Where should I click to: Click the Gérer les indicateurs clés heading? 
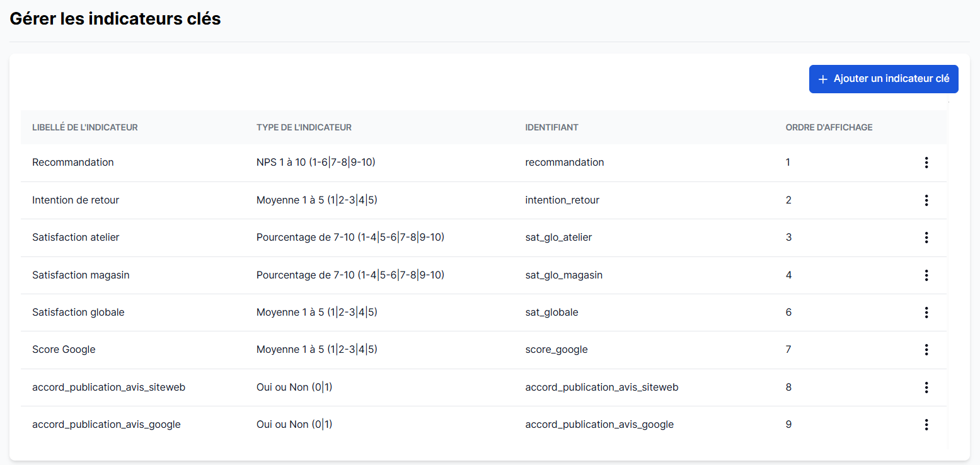click(x=115, y=19)
